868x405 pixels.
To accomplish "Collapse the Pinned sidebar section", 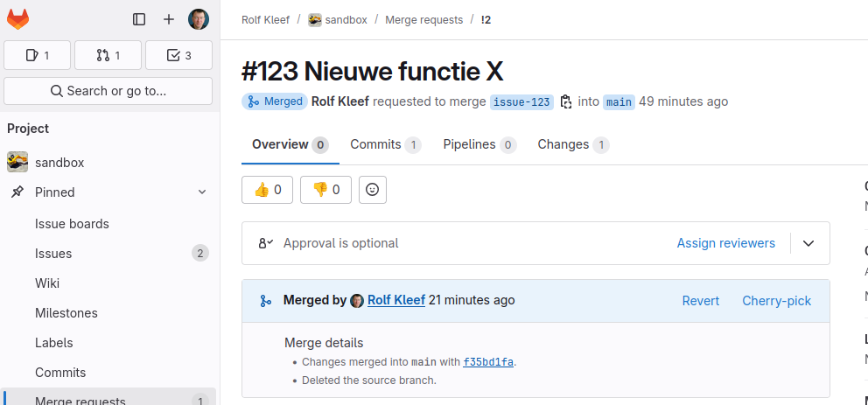I will coord(202,192).
